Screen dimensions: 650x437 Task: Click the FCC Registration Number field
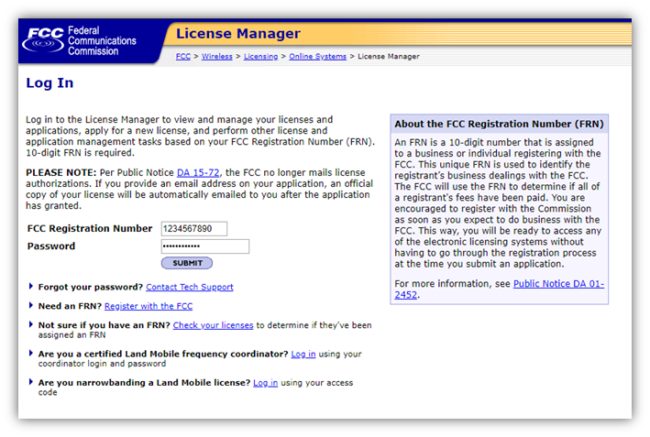[x=194, y=229]
